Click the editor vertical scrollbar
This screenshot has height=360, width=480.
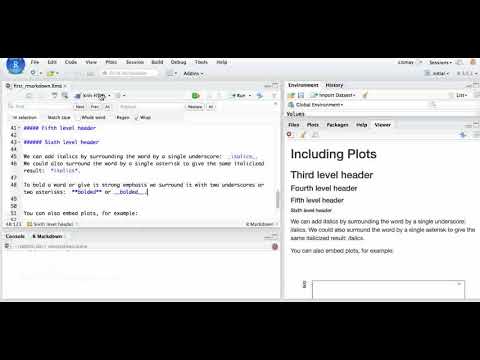click(277, 199)
